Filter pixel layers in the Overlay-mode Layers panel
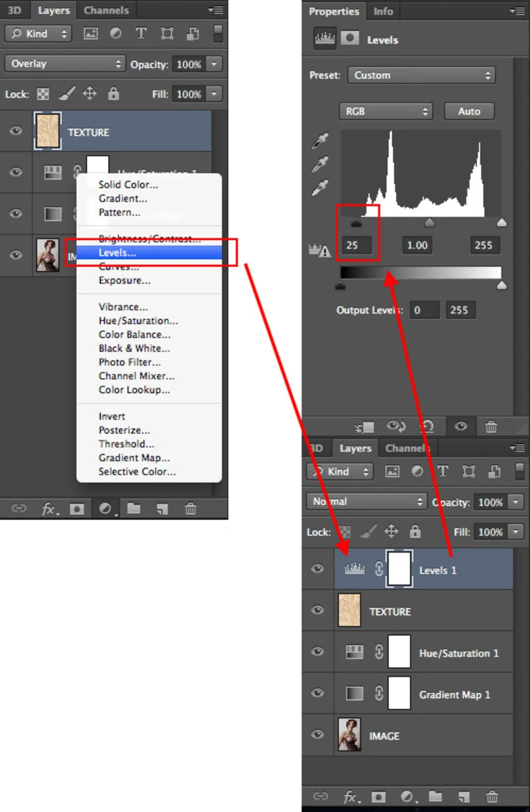 point(90,33)
